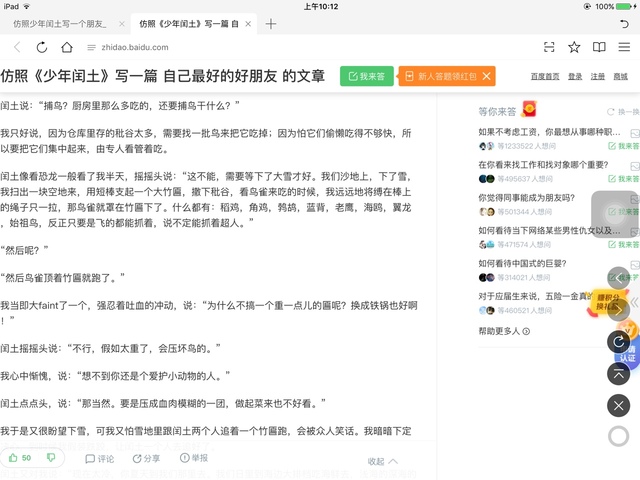This screenshot has width=640, height=480.
Task: Open new tab with plus icon
Action: [270, 22]
